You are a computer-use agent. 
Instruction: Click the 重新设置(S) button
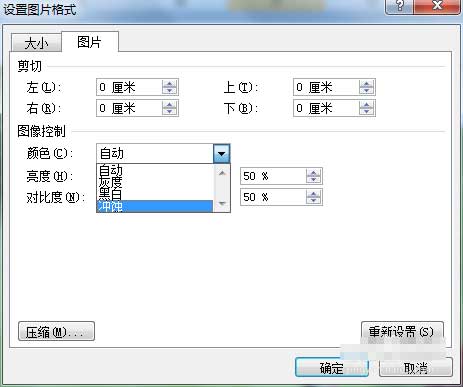tap(402, 331)
